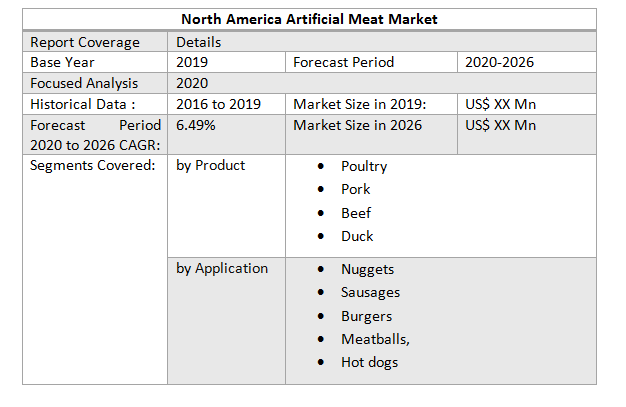Click the Duck list item

357,236
